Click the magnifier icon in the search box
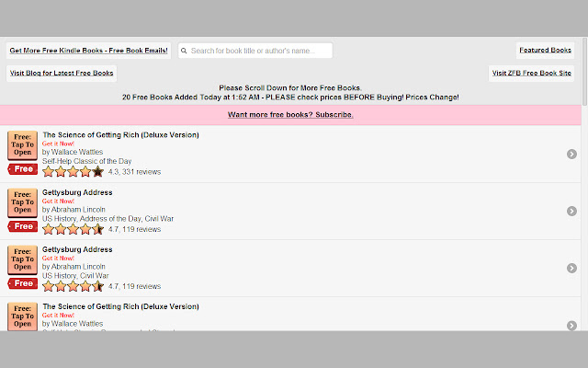 tap(185, 51)
